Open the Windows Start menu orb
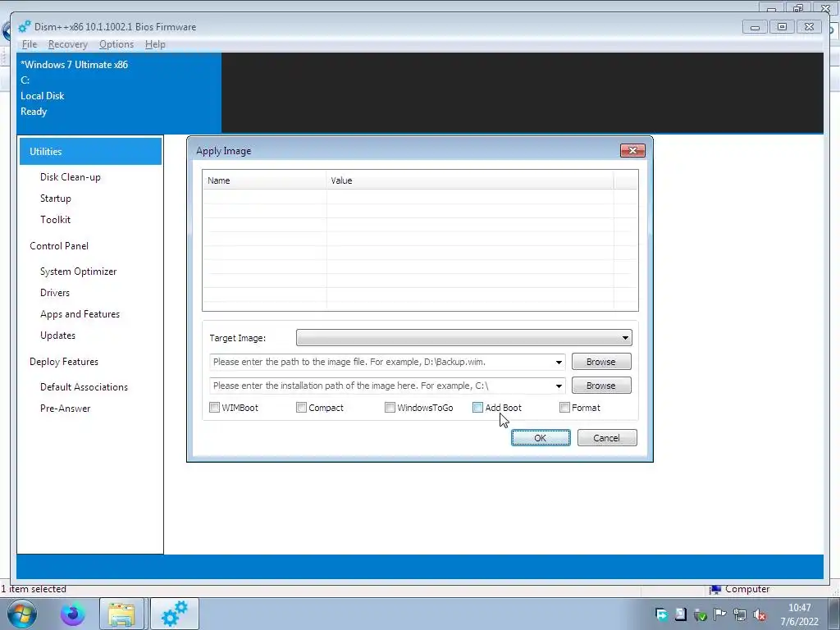The width and height of the screenshot is (840, 630). point(21,614)
